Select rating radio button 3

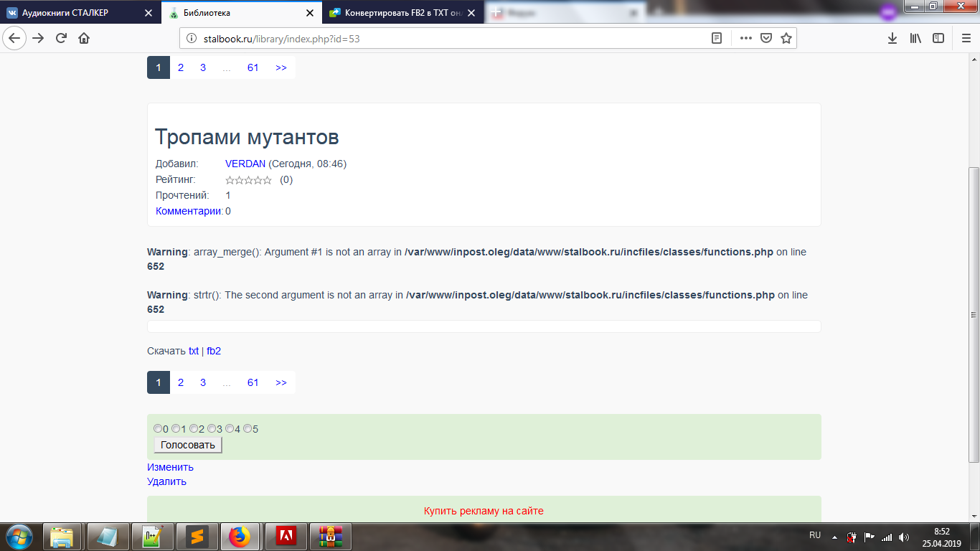tap(212, 429)
